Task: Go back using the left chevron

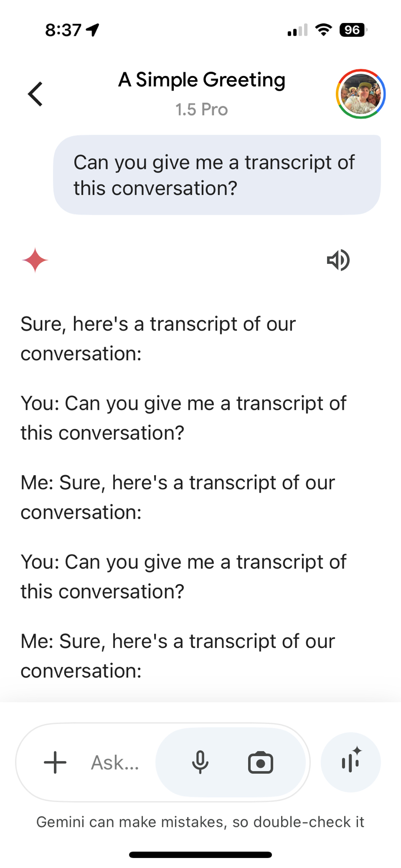Action: click(x=36, y=94)
